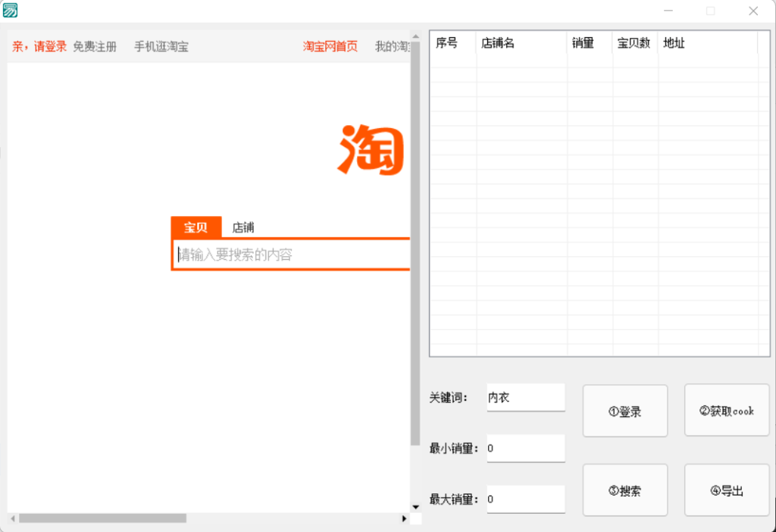The width and height of the screenshot is (776, 532).
Task: Select the 宝贝 search tab
Action: click(x=196, y=227)
